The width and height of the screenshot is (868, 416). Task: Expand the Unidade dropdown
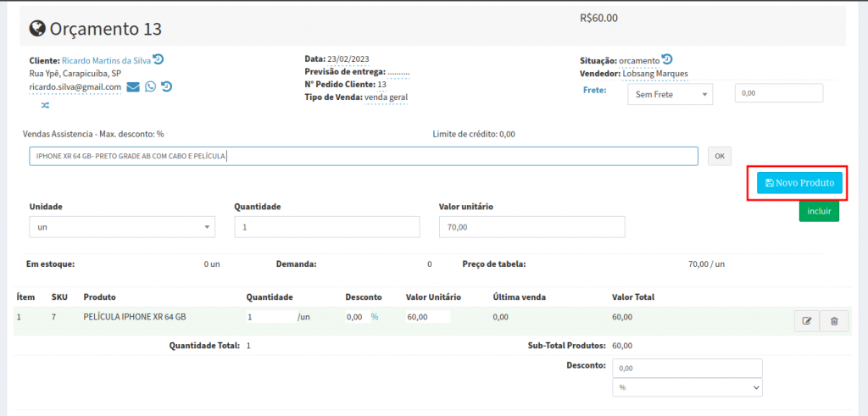121,227
